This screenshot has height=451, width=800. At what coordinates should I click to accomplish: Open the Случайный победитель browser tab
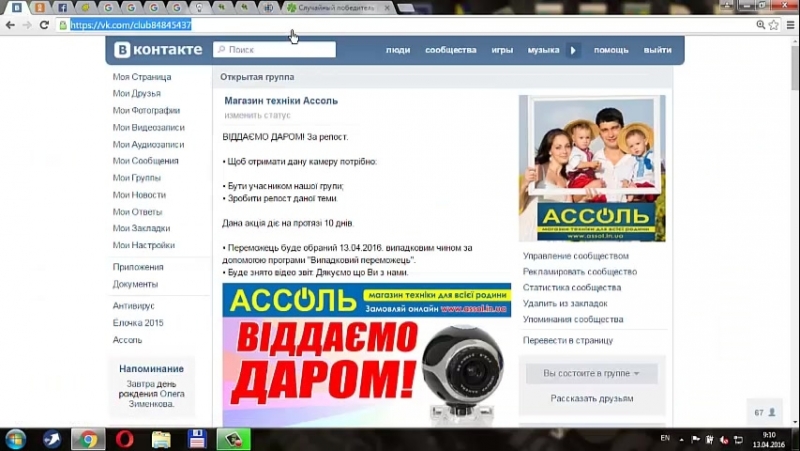(x=336, y=8)
